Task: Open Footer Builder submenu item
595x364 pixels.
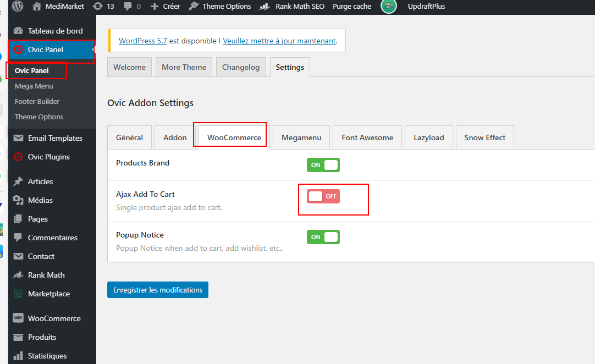Action: pos(37,101)
